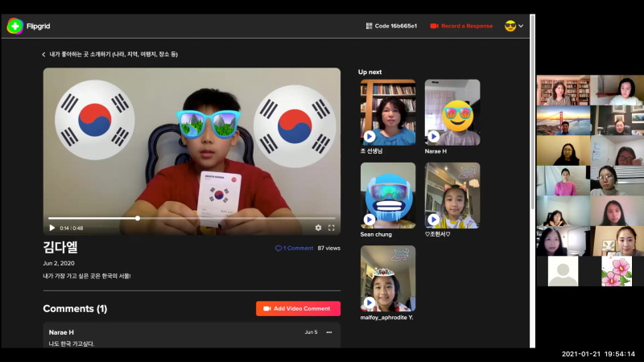Play Sean chung's video response
This screenshot has height=362, width=644.
369,220
